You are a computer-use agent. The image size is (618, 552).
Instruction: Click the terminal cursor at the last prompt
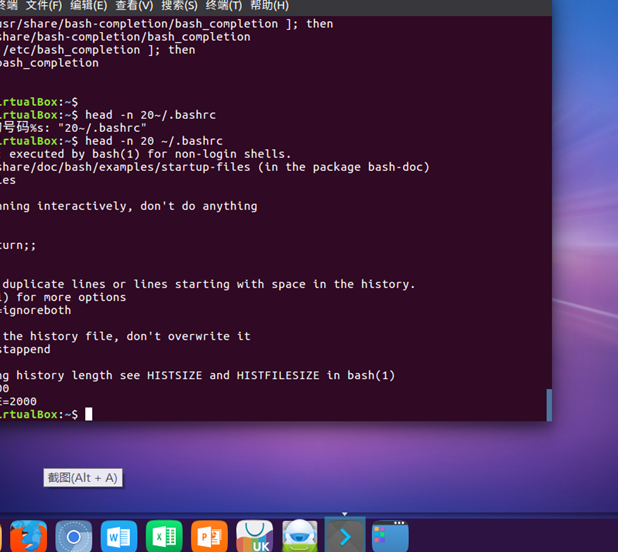[x=89, y=414]
